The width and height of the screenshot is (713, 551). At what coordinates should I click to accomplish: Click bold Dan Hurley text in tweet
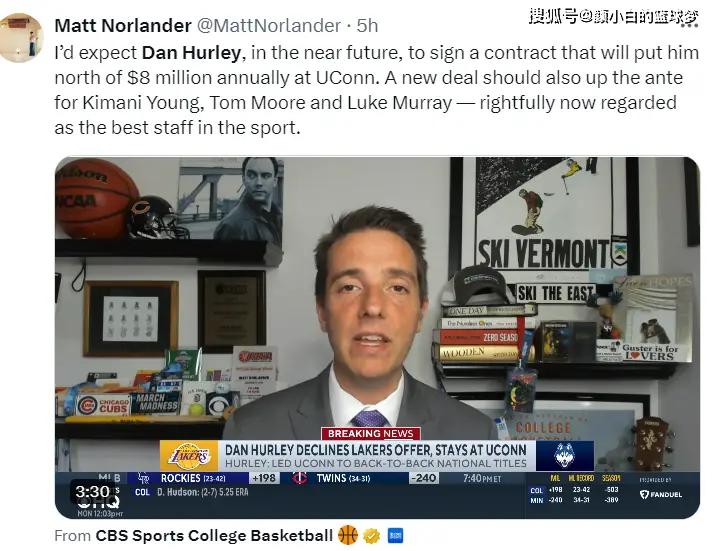[191, 53]
